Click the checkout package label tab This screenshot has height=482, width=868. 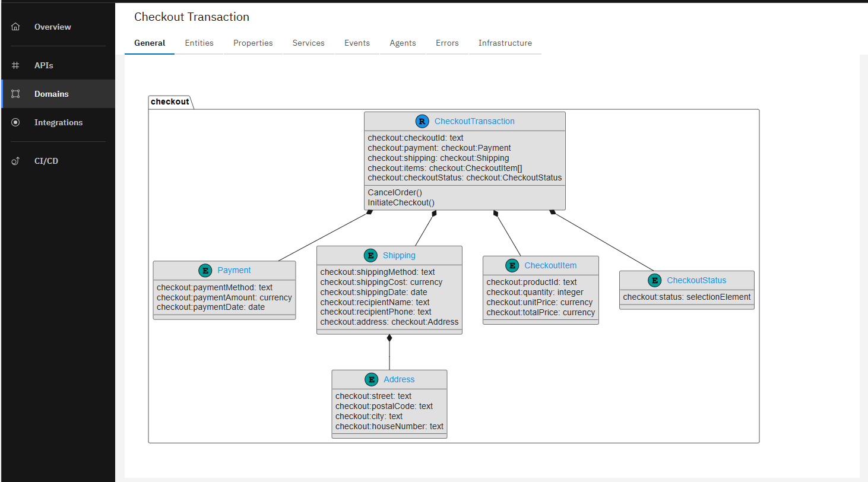170,102
